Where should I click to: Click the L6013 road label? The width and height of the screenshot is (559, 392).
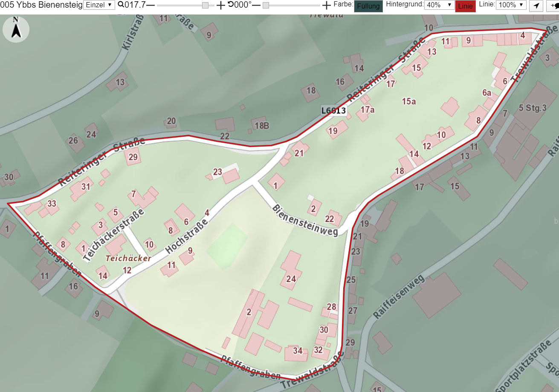tap(334, 111)
